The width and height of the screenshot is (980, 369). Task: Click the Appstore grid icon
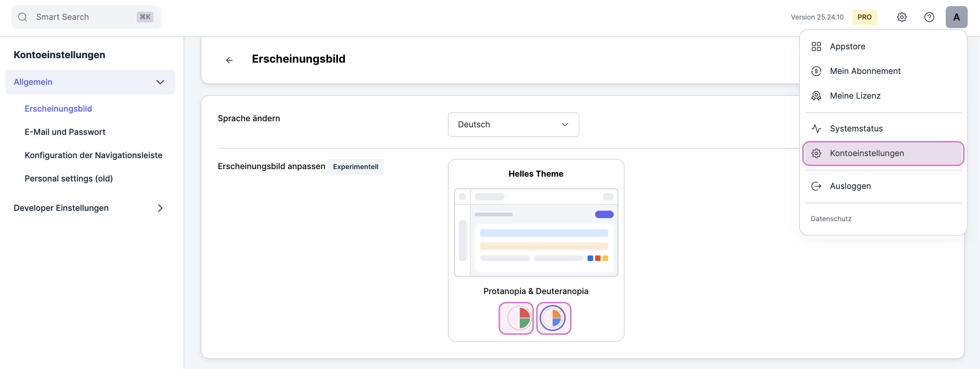pyautogui.click(x=816, y=47)
